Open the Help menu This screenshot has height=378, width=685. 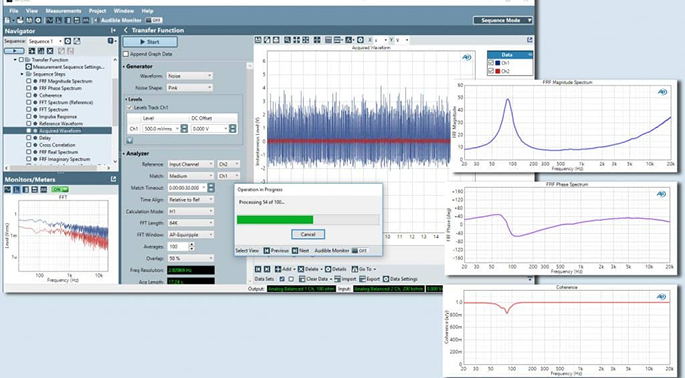click(x=147, y=10)
